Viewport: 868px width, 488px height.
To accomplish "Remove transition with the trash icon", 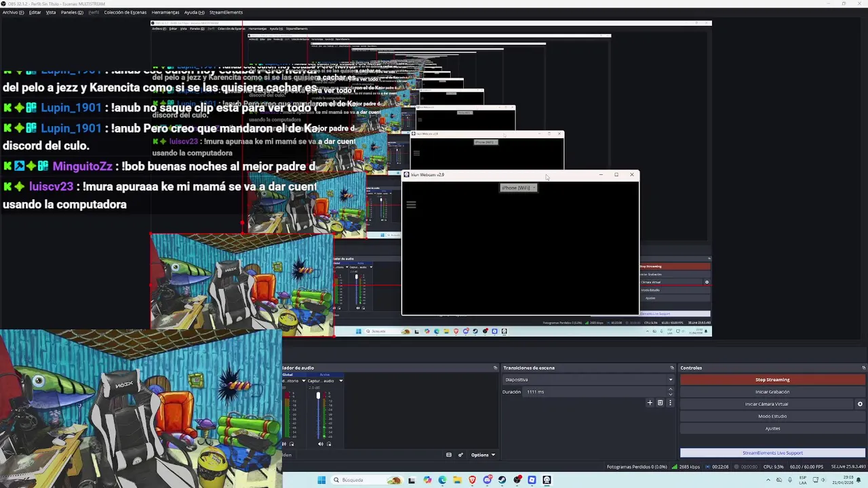I will pyautogui.click(x=660, y=403).
